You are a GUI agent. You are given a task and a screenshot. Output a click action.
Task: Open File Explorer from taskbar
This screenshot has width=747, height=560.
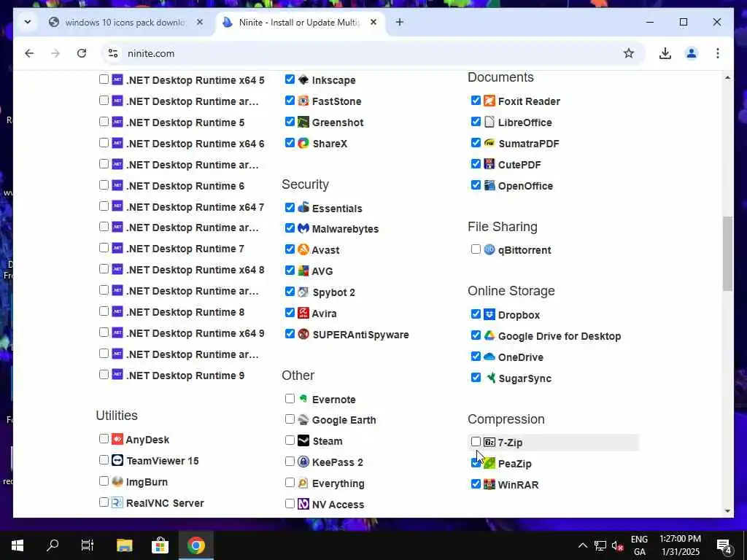tap(124, 545)
